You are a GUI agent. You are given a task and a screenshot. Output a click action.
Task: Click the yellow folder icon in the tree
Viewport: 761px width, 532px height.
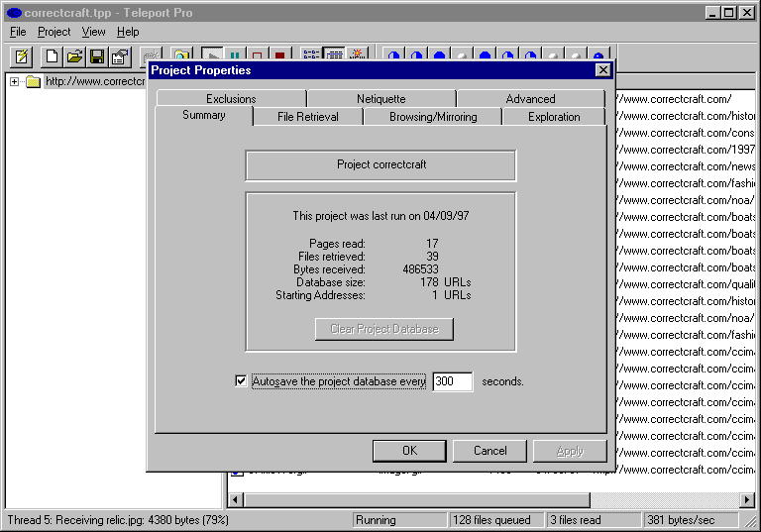click(33, 81)
